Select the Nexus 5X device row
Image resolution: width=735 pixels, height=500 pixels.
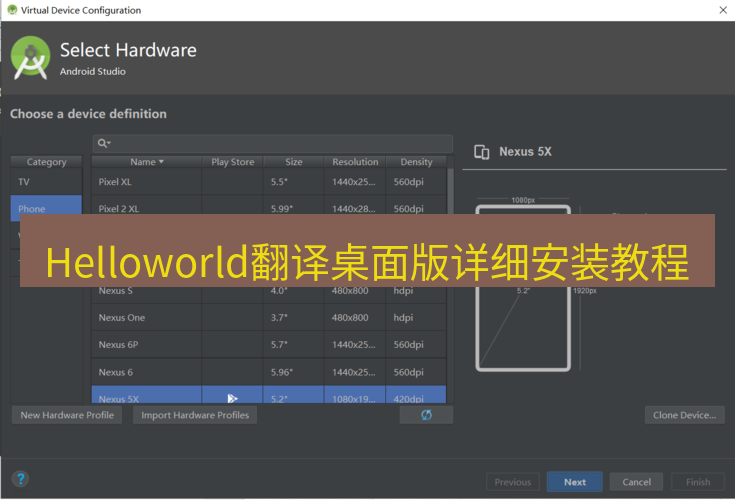pos(269,395)
